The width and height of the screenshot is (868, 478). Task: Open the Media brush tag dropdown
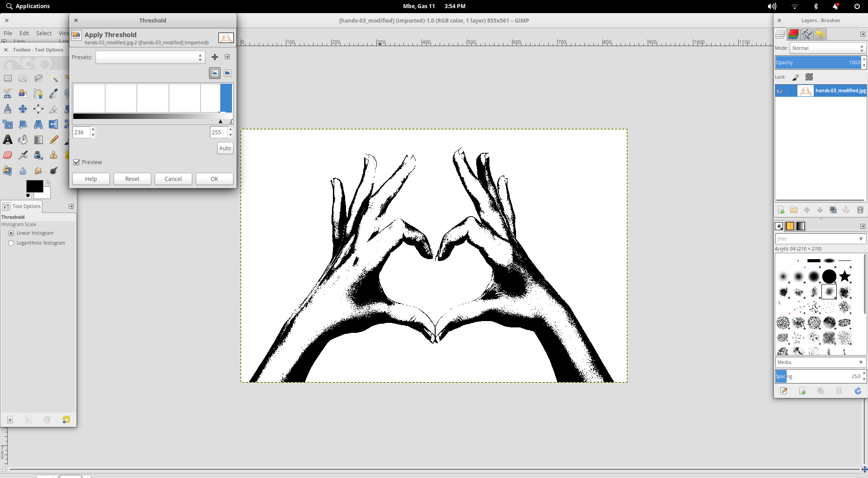tap(861, 363)
